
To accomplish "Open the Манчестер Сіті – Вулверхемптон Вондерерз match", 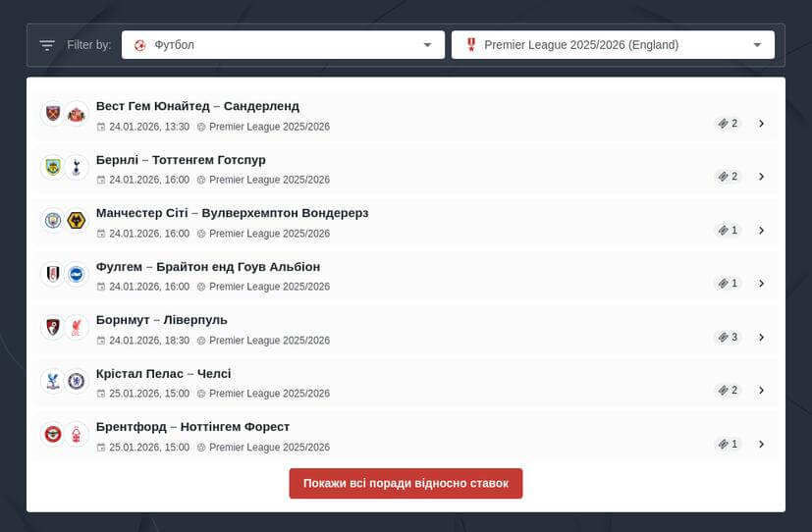I will tap(232, 213).
